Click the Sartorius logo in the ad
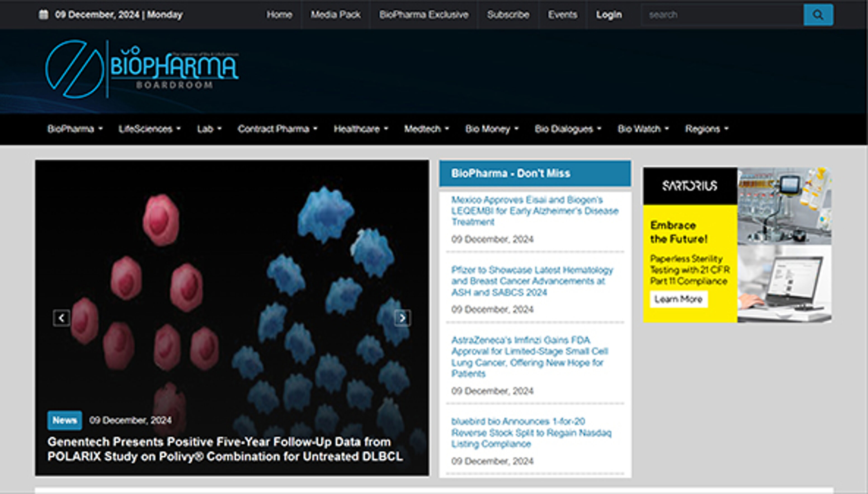868x494 pixels. tap(689, 186)
